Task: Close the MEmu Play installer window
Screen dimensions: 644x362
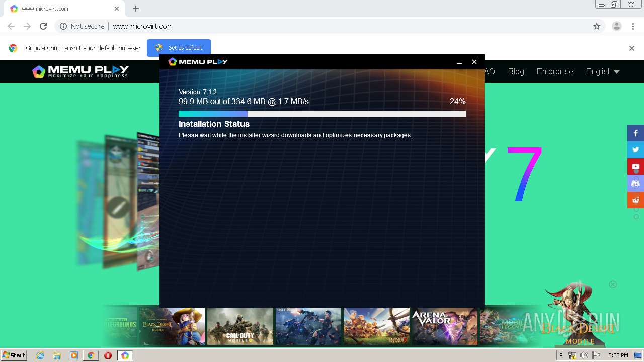Action: 474,62
